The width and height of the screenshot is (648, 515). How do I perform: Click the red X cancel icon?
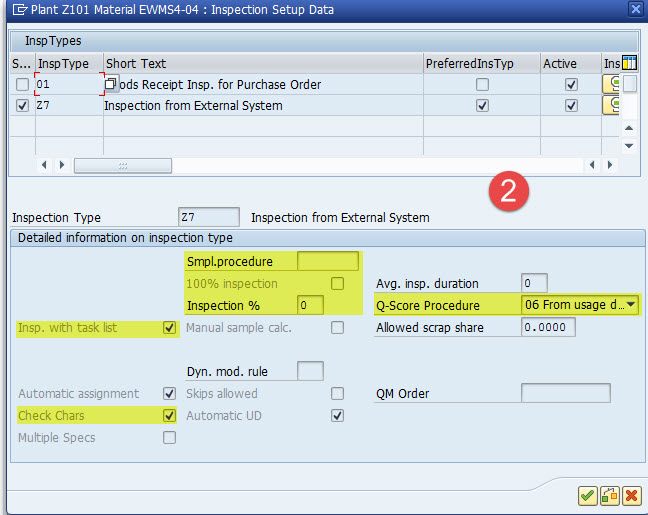pyautogui.click(x=631, y=495)
